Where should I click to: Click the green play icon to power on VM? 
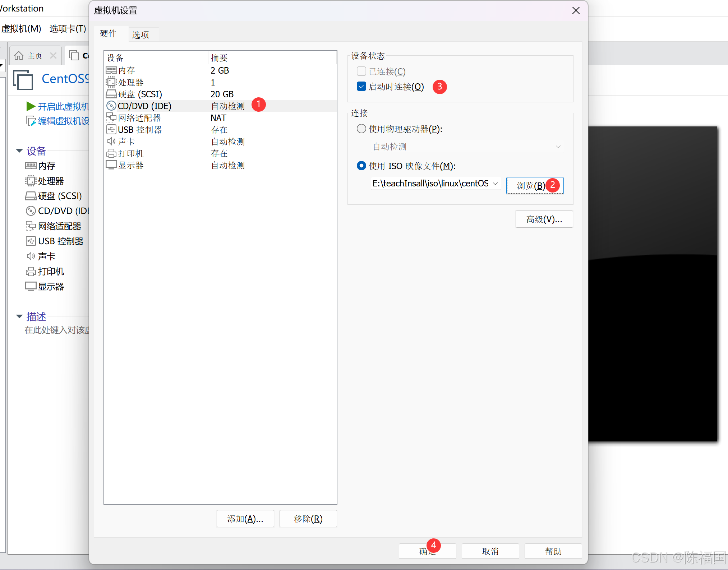[31, 106]
